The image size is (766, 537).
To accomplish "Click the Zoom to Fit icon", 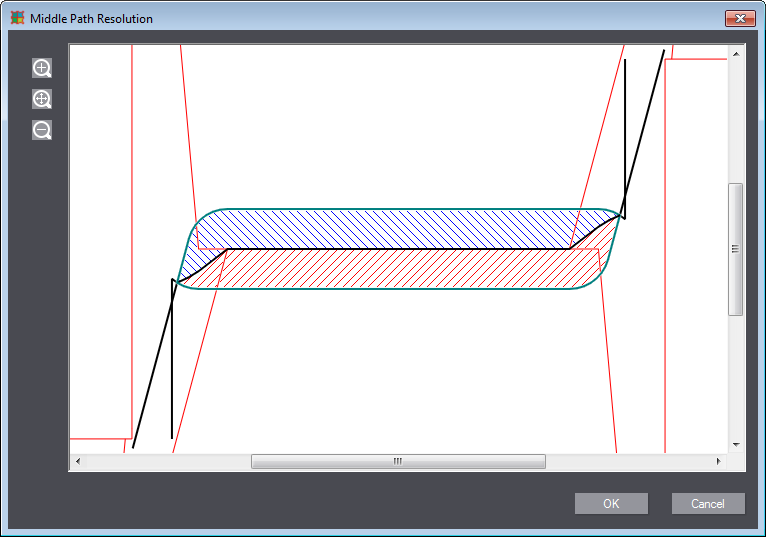I will tap(42, 99).
